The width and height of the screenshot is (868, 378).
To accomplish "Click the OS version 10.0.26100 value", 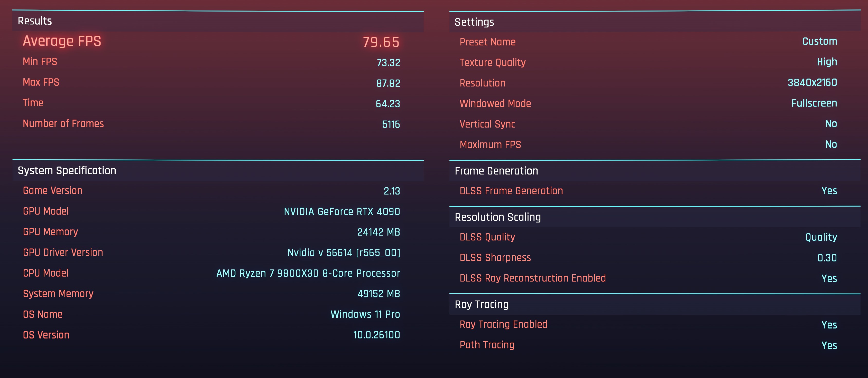I will [377, 335].
